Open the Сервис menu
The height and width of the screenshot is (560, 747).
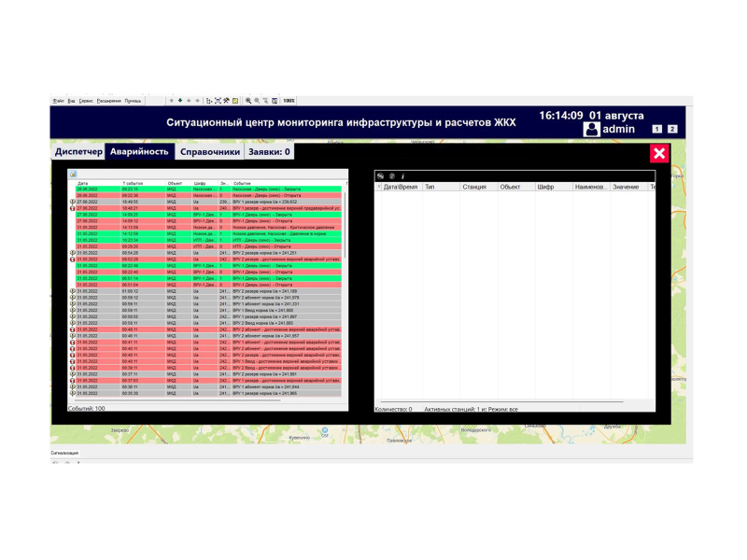click(86, 101)
